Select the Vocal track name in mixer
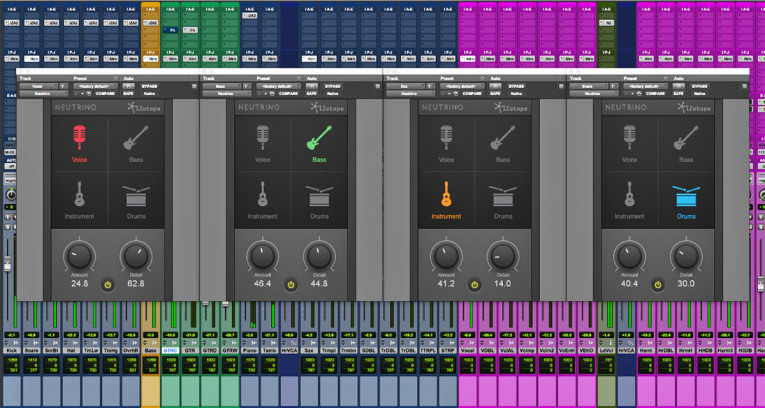Viewport: 765px width, 408px height. tap(467, 350)
